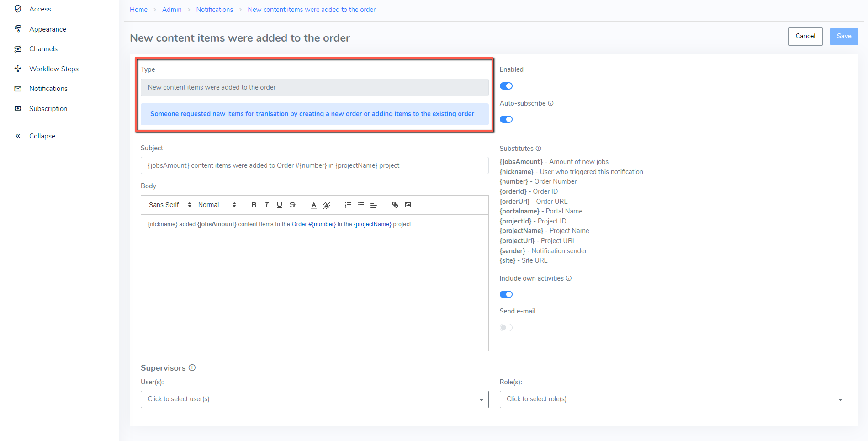Click info icon next to Supervisors heading
Screen dimensions: 868x441
(192, 367)
